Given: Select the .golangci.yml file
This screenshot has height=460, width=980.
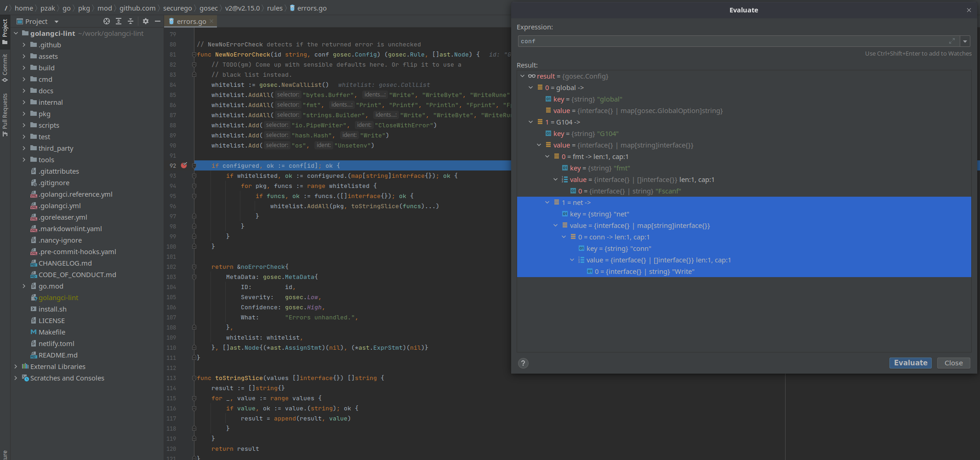Looking at the screenshot, I should 60,206.
